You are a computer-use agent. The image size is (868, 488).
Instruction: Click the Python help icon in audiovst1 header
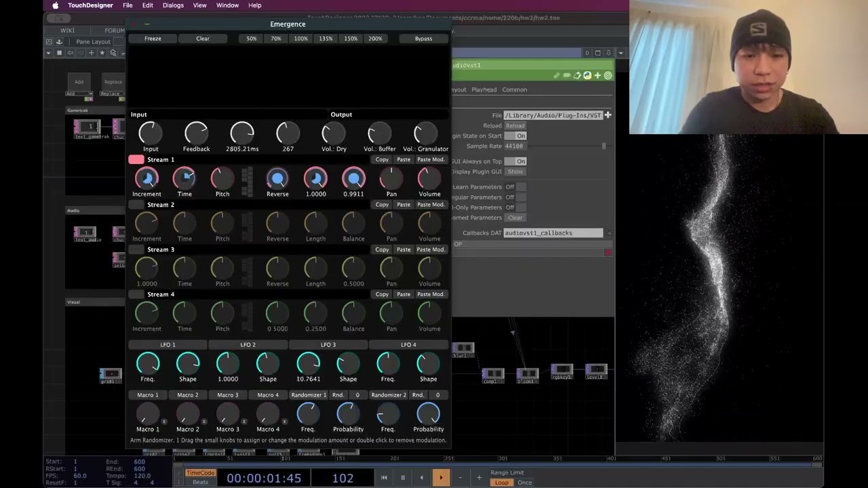(587, 75)
